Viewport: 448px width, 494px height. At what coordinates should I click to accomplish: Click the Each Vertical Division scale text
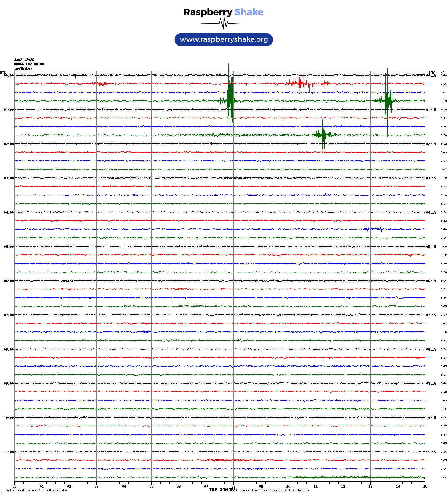[36, 490]
